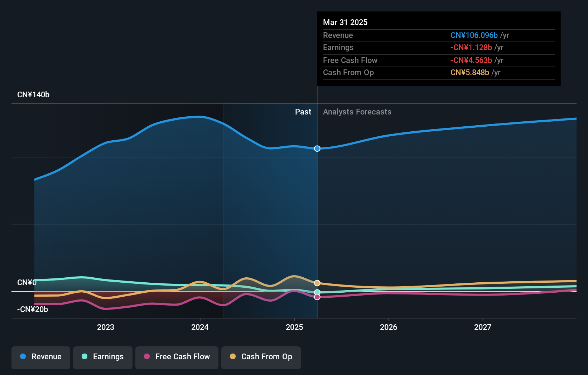Click the pink Free Cash Flow data point marker
Screen dimensions: 588x375
(x=317, y=297)
